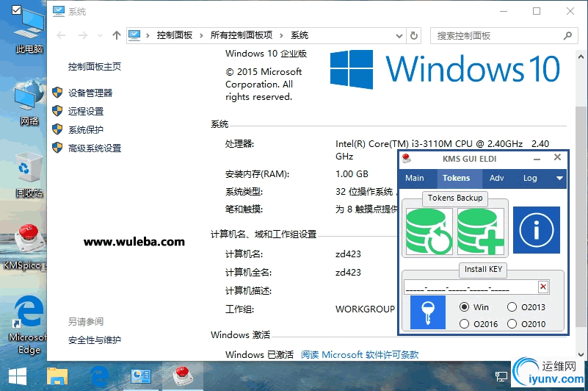Expand the chevron after the computer icon
The image size is (588, 391).
coord(148,36)
